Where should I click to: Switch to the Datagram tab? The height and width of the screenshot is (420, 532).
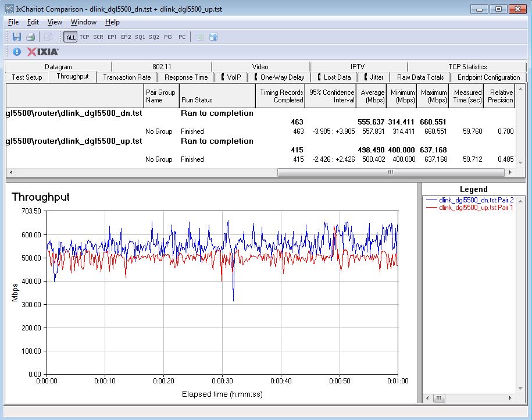pyautogui.click(x=58, y=66)
